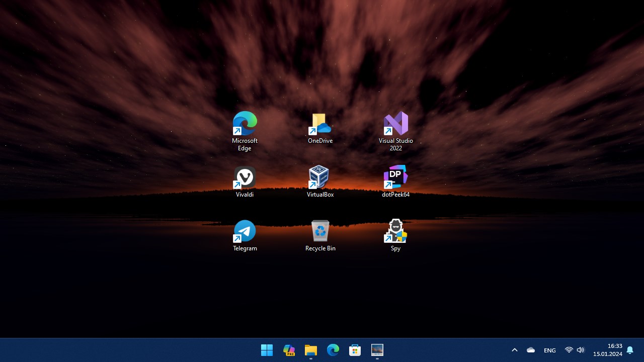This screenshot has height=362, width=644.
Task: Switch to the picture thumbnail app on taskbar
Action: coord(377,350)
